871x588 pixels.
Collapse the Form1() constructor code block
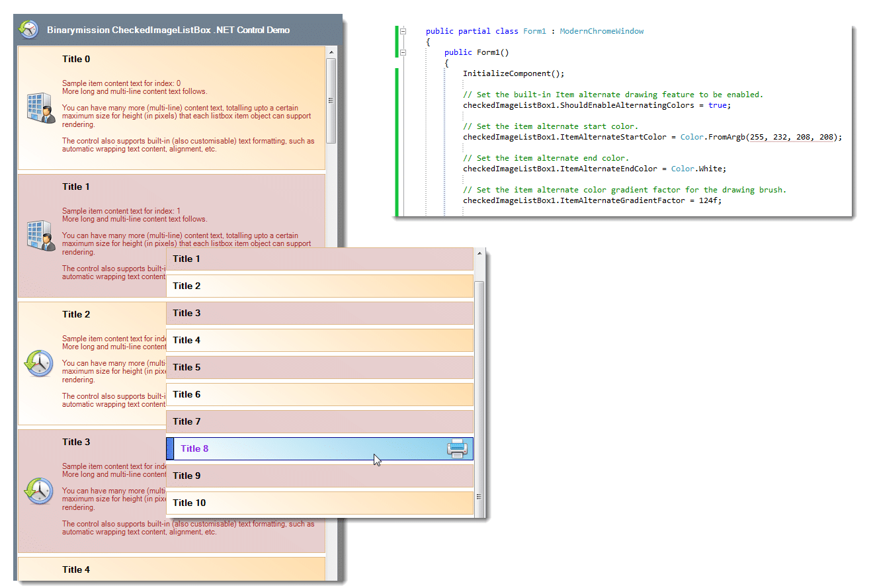point(403,52)
